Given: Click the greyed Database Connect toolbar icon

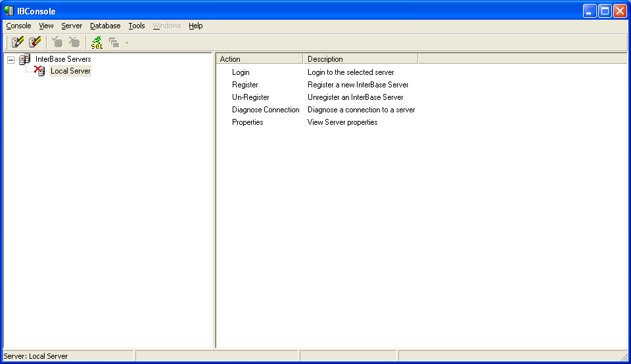Looking at the screenshot, I should click(x=57, y=42).
